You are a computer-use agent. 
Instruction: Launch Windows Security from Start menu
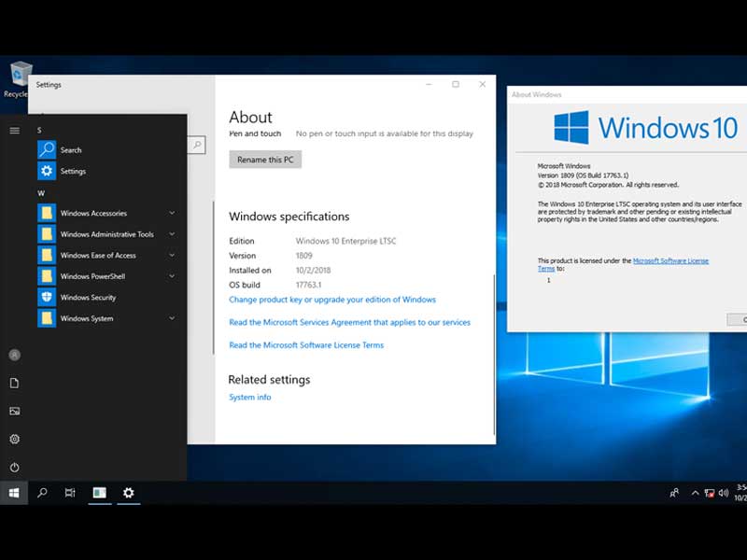click(88, 298)
